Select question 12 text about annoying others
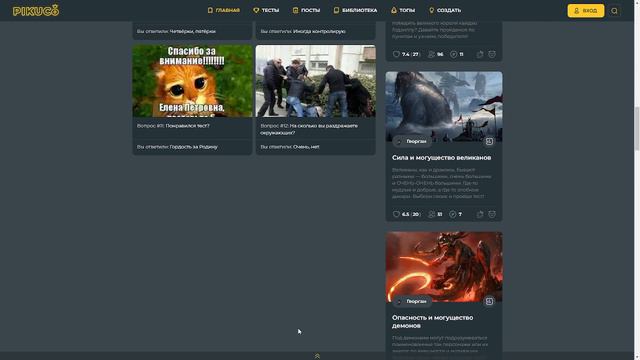Viewport: 640px width, 360px height. click(309, 129)
